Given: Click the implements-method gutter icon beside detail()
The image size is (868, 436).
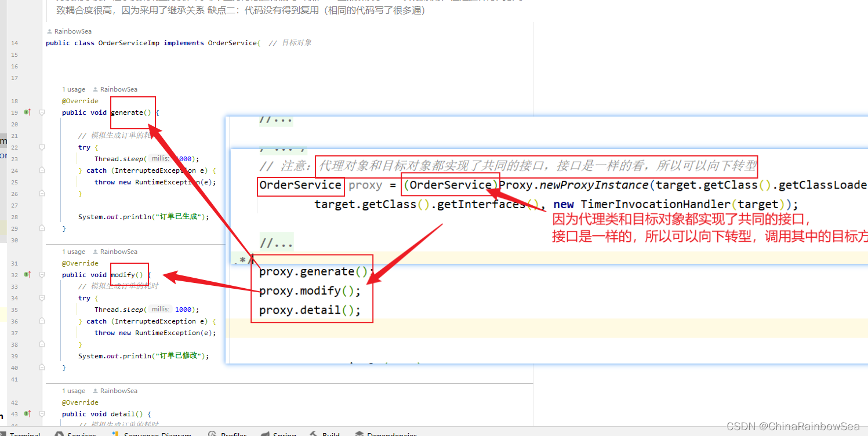Looking at the screenshot, I should 27,413.
